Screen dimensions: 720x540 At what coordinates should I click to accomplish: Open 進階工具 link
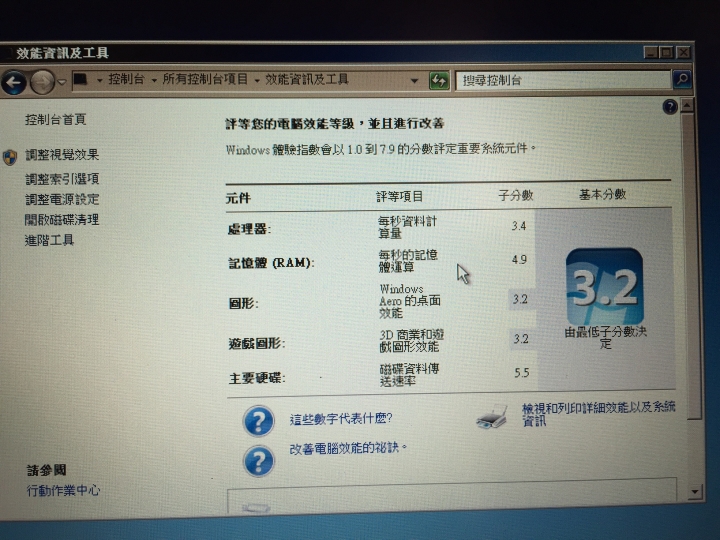[49, 240]
